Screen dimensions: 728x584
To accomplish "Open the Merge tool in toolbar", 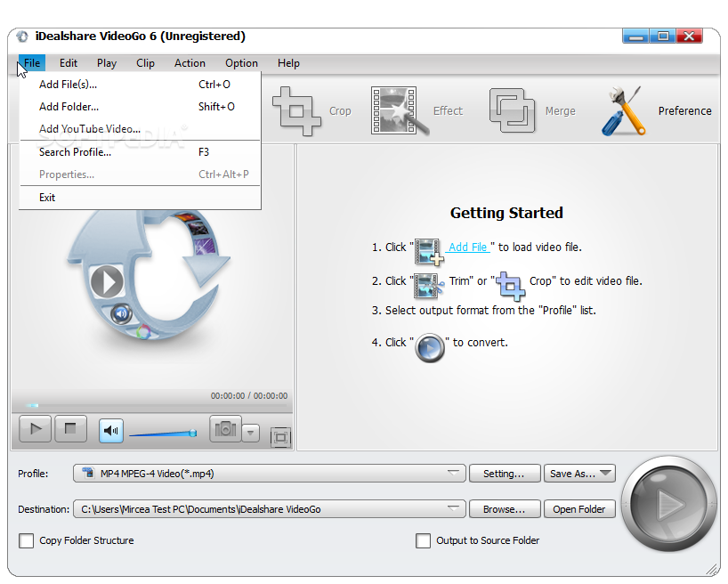I will pyautogui.click(x=532, y=111).
